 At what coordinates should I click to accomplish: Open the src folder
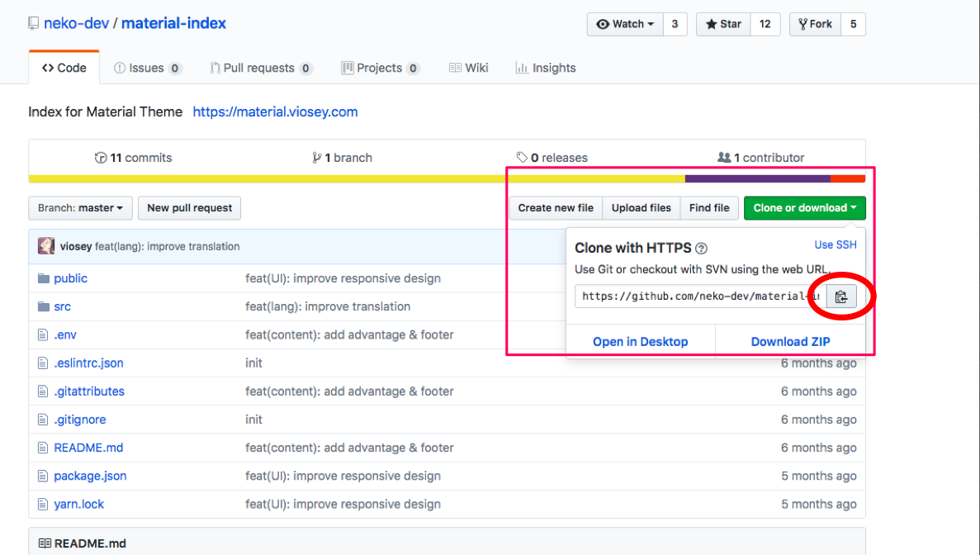point(63,307)
